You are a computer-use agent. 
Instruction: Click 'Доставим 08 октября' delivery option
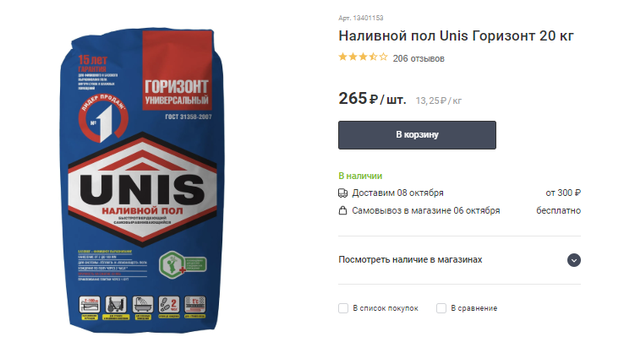click(397, 193)
